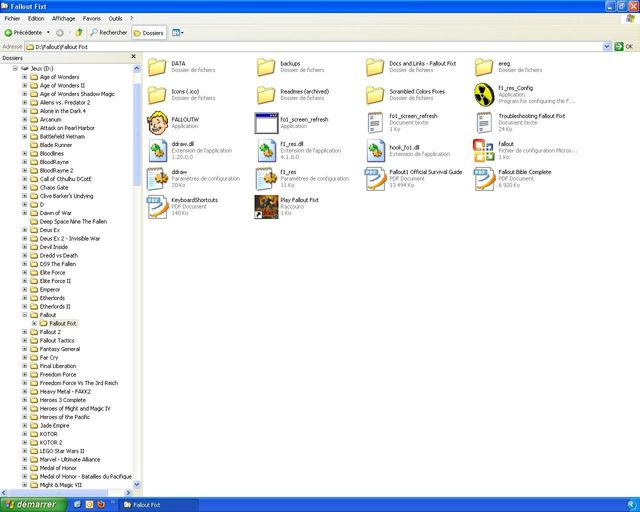The width and height of the screenshot is (640, 512).
Task: Click the folder tree scroll up arrow
Action: point(137,69)
